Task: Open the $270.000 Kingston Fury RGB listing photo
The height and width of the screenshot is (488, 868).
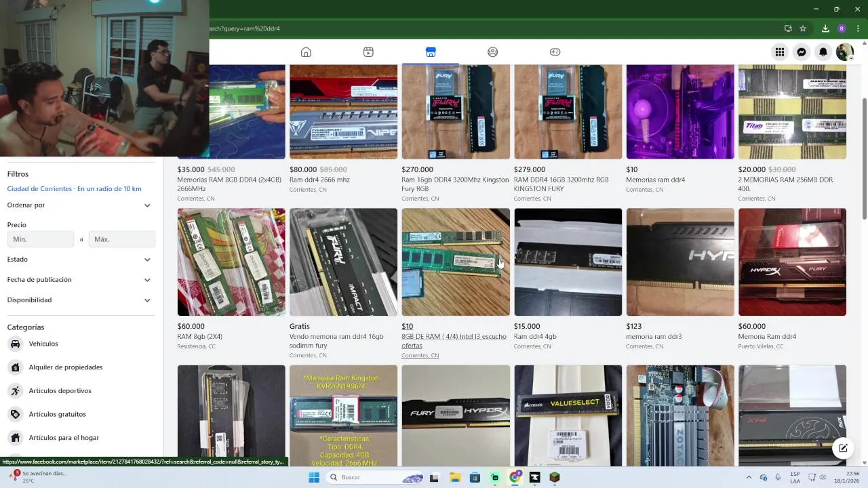Action: coord(456,112)
